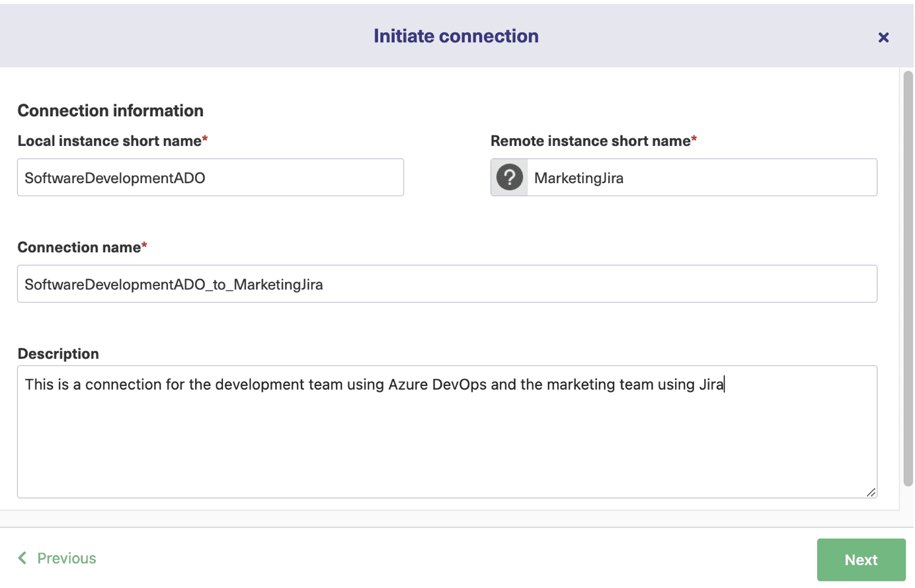Click the Local instance short name label
Screen dimensions: 915x588
(112, 141)
